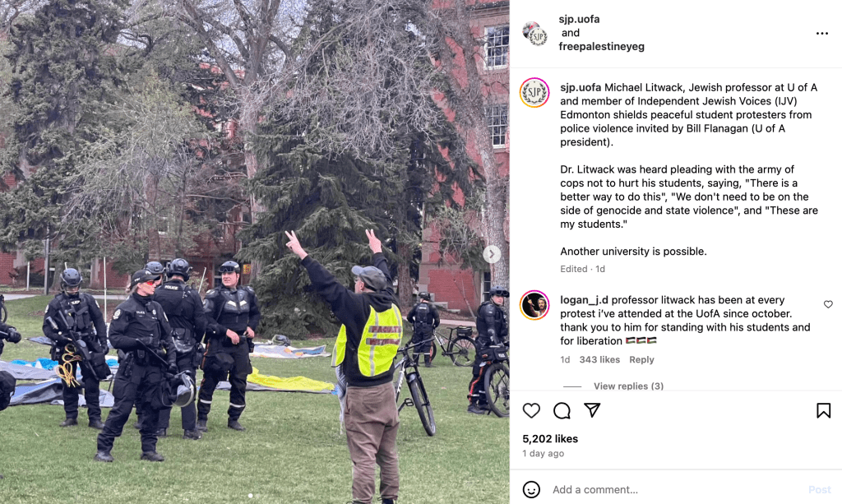
Task: Open the three-dot more options menu
Action: click(821, 33)
